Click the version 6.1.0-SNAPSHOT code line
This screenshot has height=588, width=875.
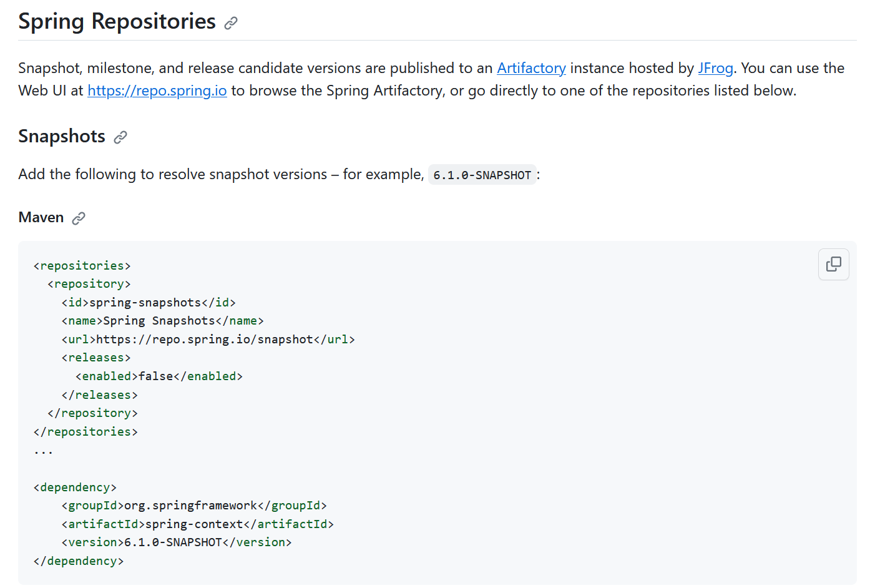[x=177, y=542]
